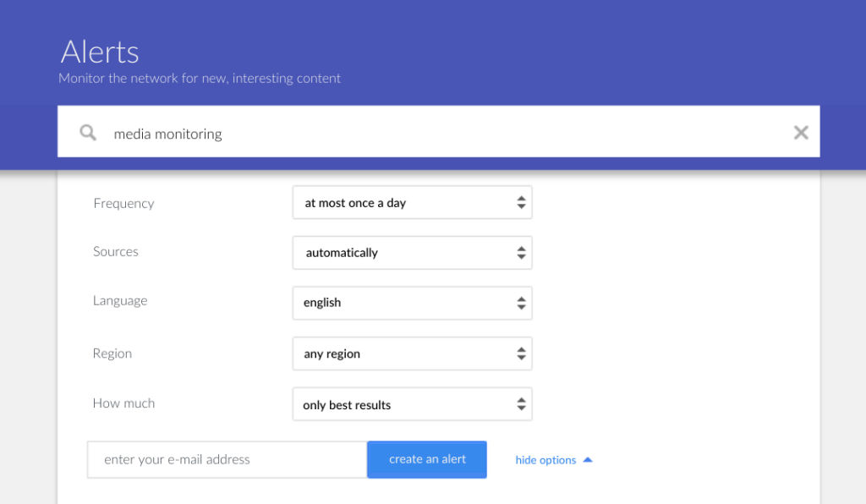Click the 'How much' label
This screenshot has width=866, height=504.
point(123,403)
